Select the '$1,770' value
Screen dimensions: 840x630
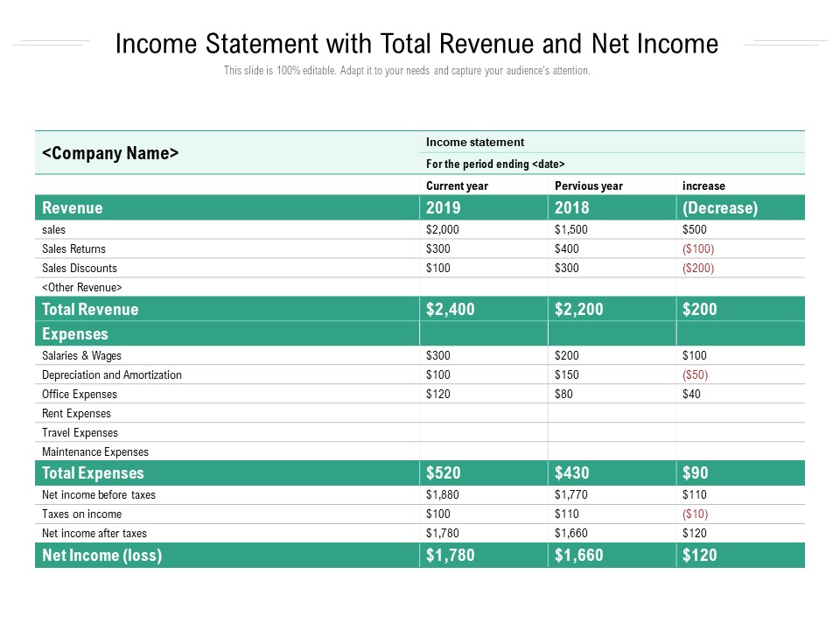pyautogui.click(x=570, y=494)
